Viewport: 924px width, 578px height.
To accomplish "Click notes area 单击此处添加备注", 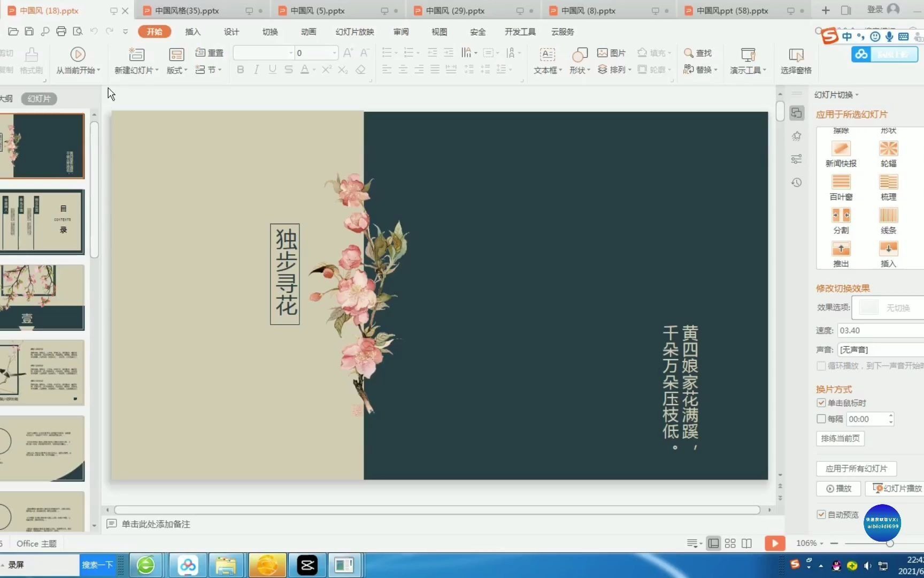I will point(156,524).
